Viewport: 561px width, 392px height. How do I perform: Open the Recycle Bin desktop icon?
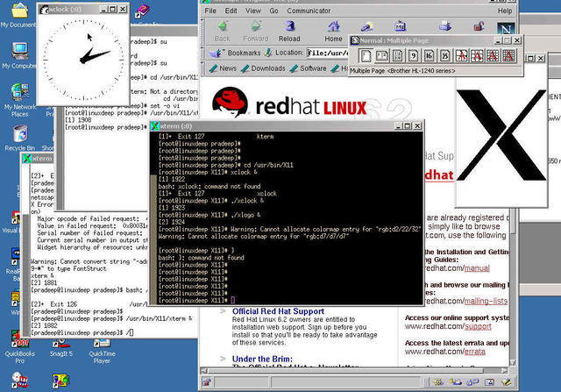20,138
